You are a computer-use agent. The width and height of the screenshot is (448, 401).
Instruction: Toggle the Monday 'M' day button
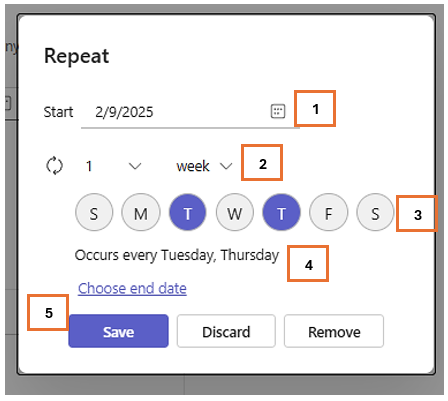click(141, 212)
